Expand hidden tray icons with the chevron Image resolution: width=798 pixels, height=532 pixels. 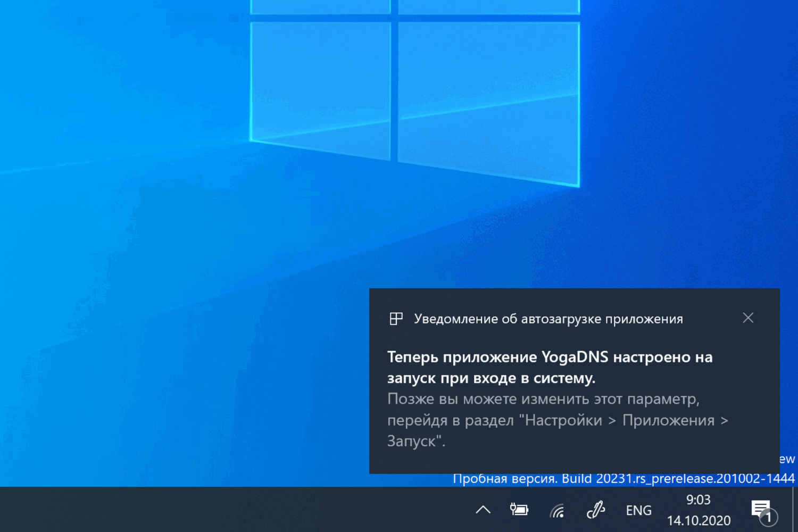(x=483, y=509)
